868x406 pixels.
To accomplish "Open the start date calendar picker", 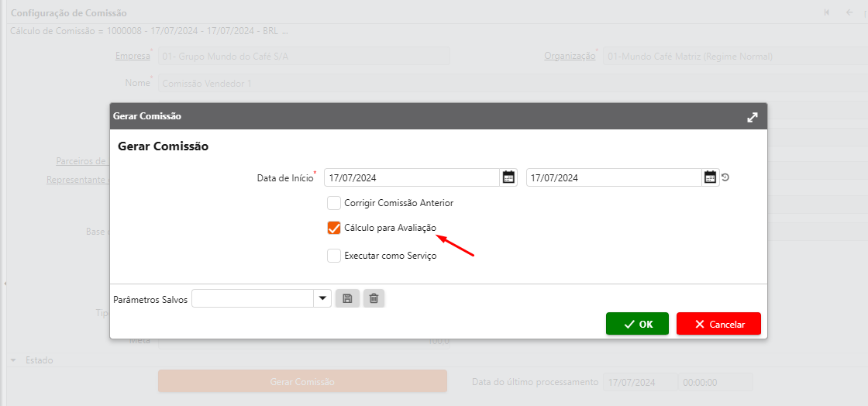I will click(x=508, y=177).
